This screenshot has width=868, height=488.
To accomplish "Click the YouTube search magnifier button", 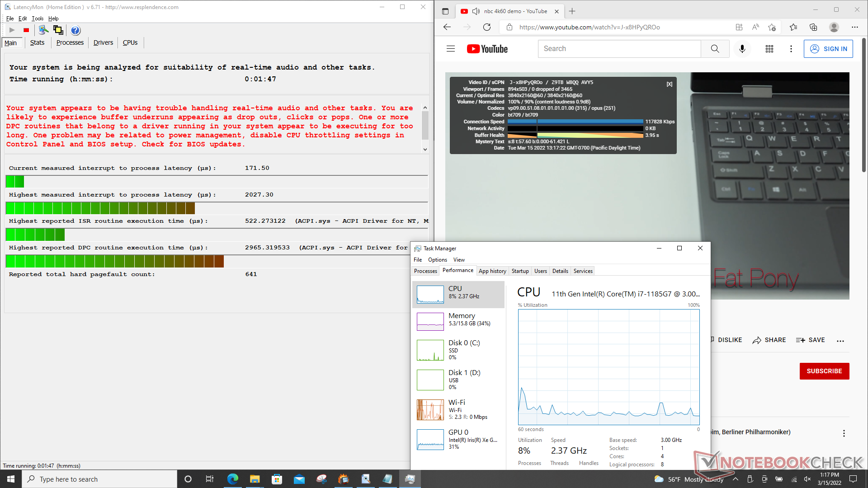I will [x=715, y=49].
